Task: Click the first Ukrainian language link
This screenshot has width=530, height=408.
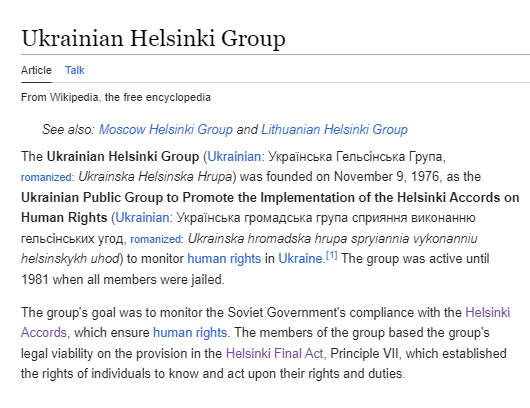Action: 234,157
